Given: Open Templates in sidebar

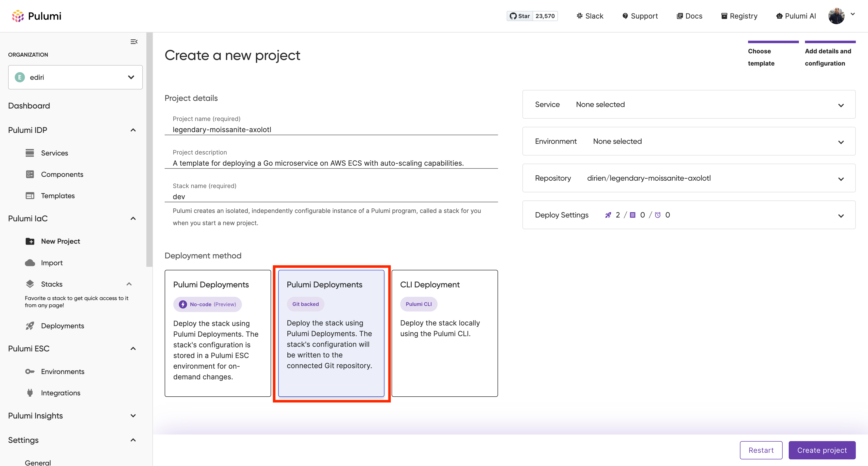Looking at the screenshot, I should [58, 196].
